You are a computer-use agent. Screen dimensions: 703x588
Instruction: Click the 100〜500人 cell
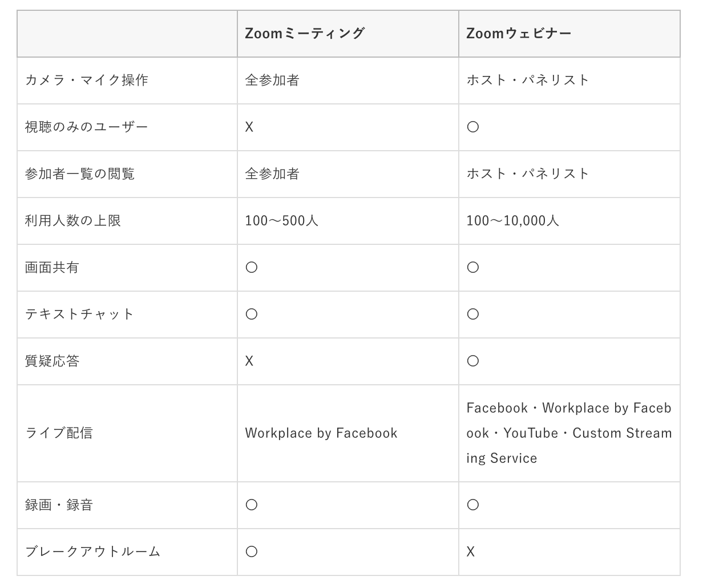click(281, 221)
